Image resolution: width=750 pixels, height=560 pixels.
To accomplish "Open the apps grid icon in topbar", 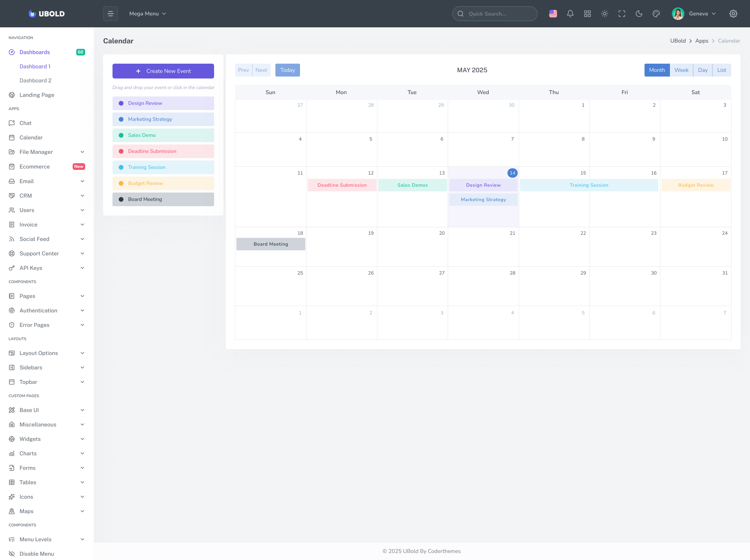I will [x=587, y=14].
